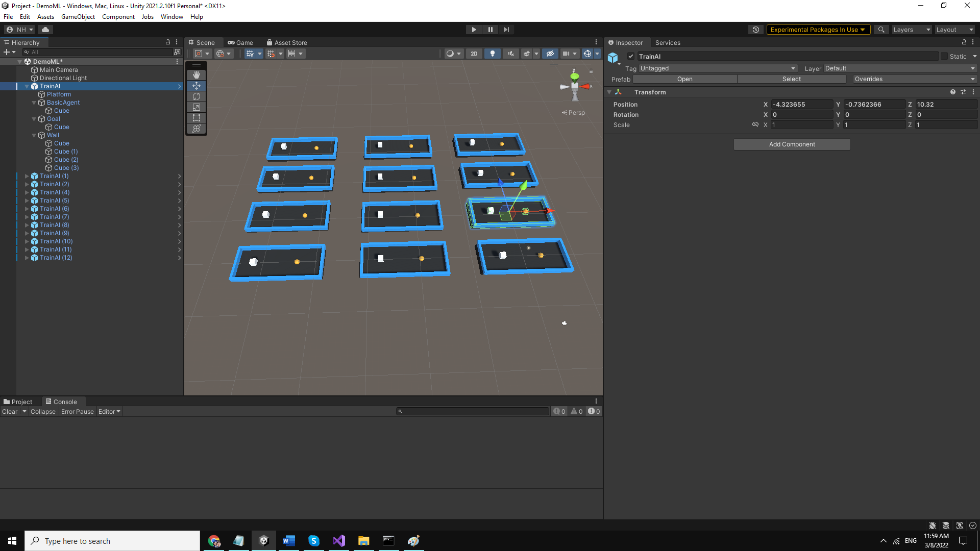Expand TrainAI (5) in the Hierarchy

[x=27, y=201]
